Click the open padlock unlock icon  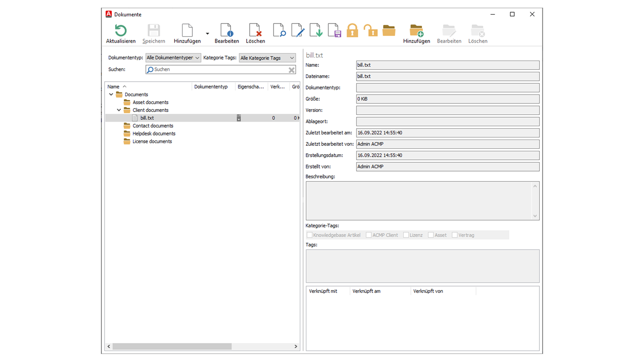(x=371, y=31)
